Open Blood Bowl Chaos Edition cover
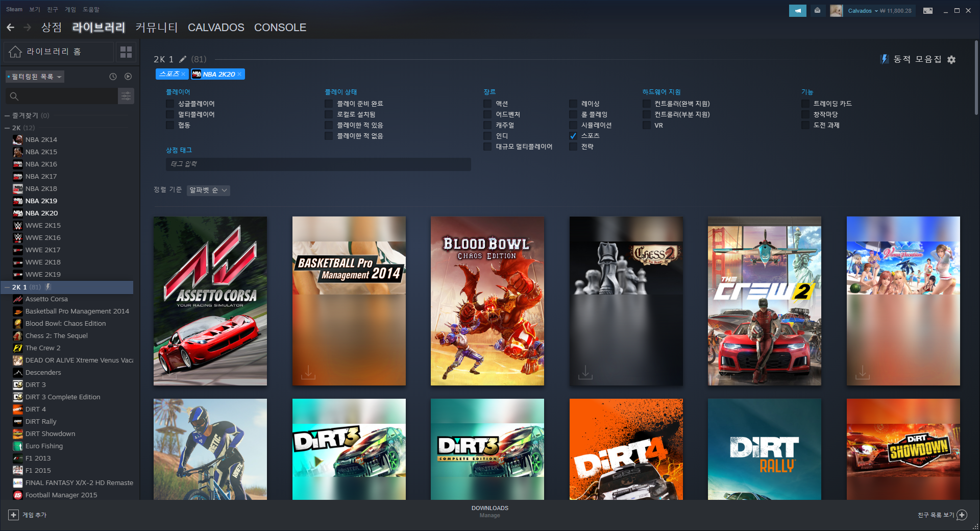Viewport: 980px width, 531px height. pos(487,301)
